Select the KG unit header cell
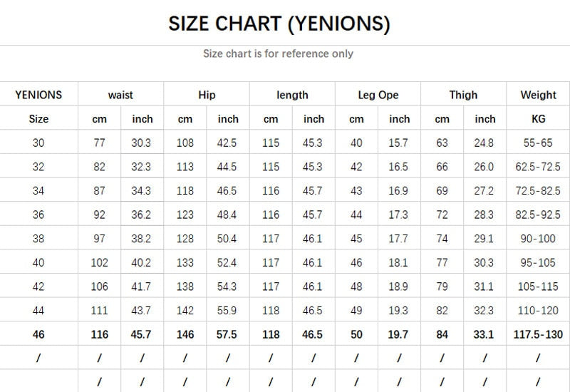Viewport: 570px width, 392px height. [x=539, y=119]
